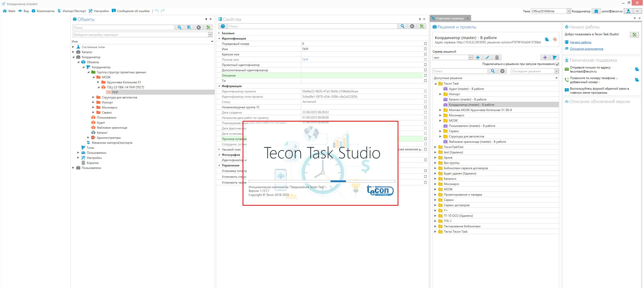Click the edit server pencil icon
Image resolution: width=644 pixels, height=288 pixels.
coord(487,57)
